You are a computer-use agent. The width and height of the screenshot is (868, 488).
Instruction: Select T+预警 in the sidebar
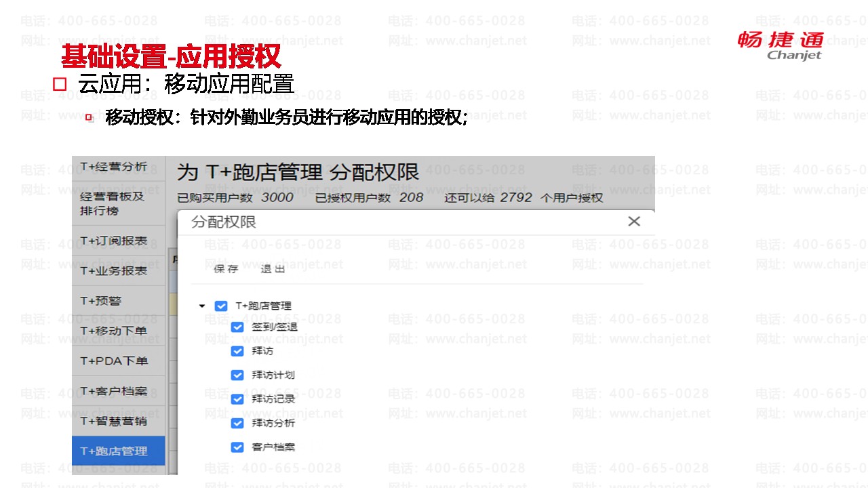(x=119, y=300)
